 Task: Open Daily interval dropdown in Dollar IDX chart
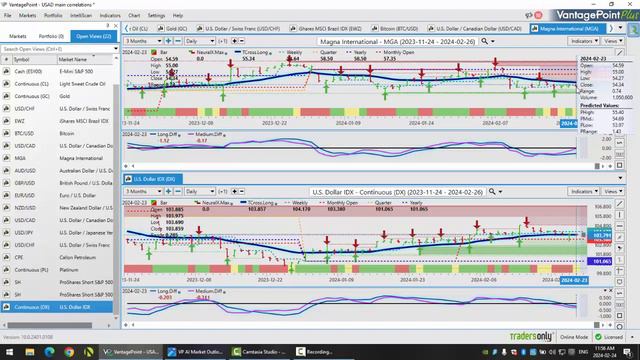click(200, 191)
